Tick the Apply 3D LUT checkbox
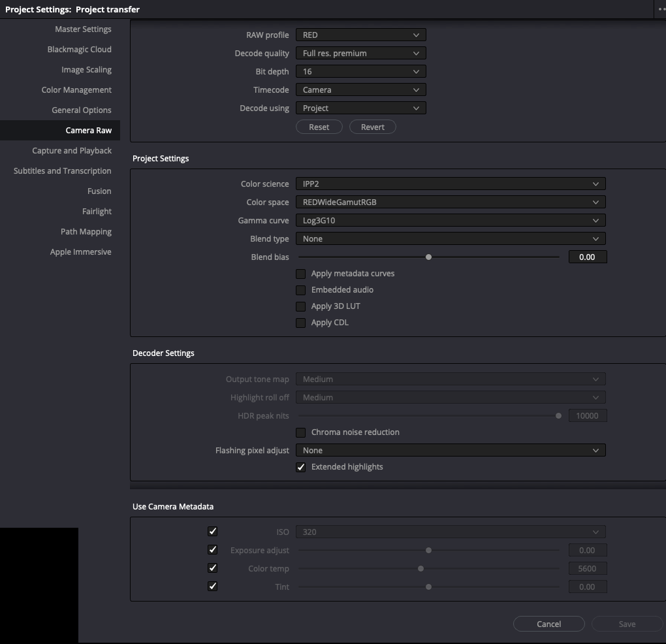This screenshot has height=644, width=666. coord(301,306)
